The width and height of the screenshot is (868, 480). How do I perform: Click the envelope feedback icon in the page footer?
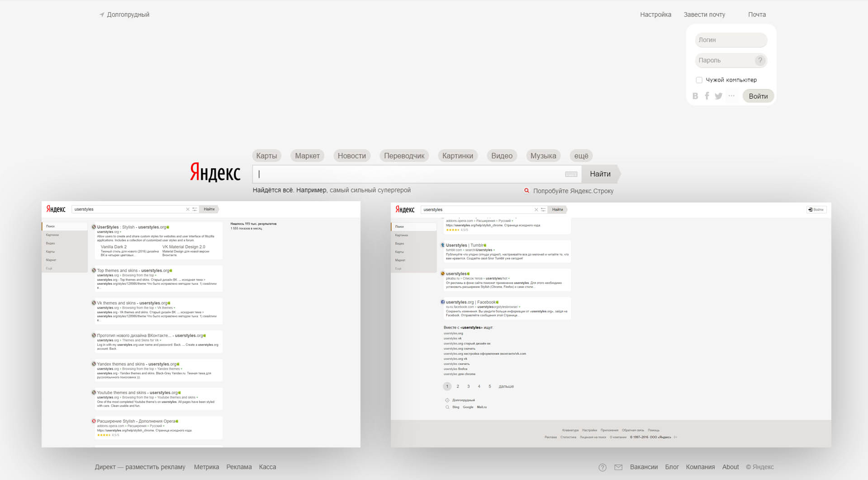click(x=618, y=467)
